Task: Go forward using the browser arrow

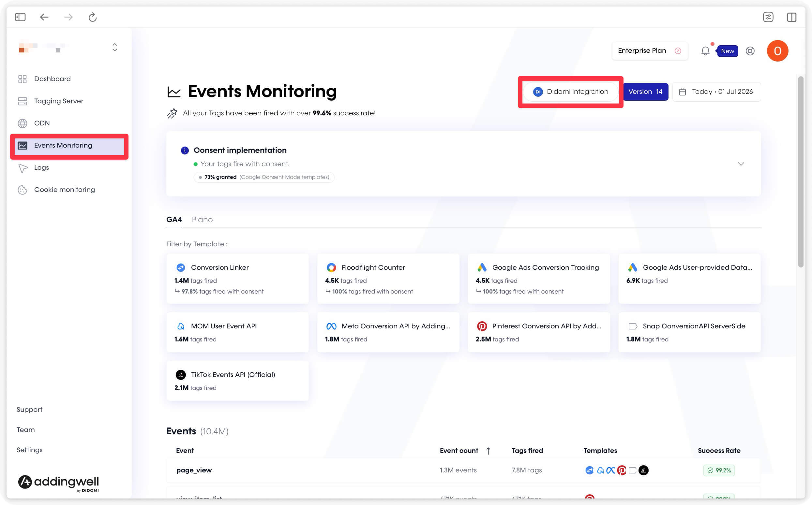Action: (x=68, y=17)
